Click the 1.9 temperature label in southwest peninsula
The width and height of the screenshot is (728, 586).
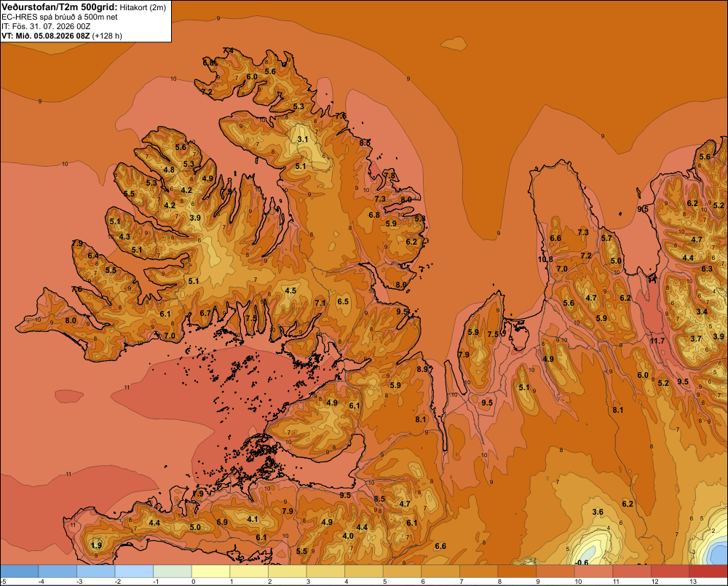click(97, 545)
